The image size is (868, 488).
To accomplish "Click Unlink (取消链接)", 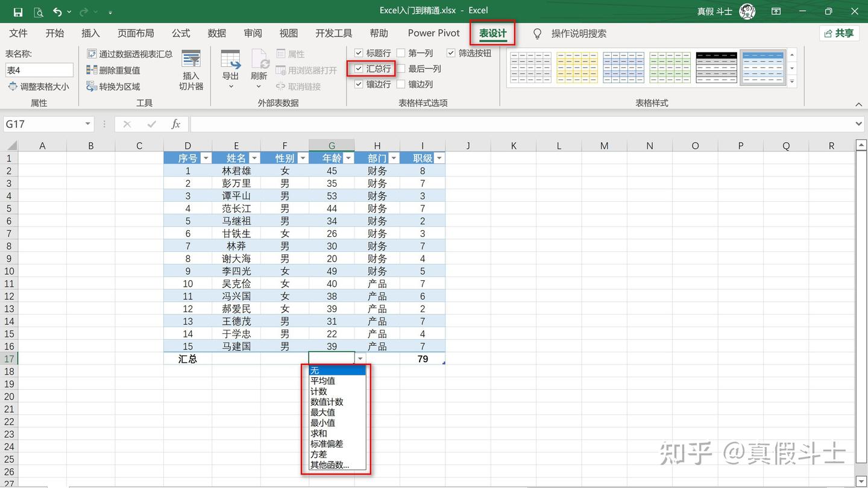I will pos(298,87).
